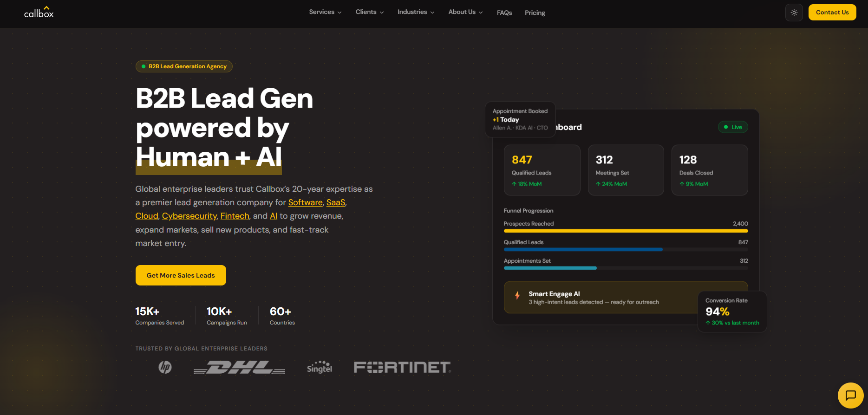Click Get More Sales Leads button

(x=181, y=275)
